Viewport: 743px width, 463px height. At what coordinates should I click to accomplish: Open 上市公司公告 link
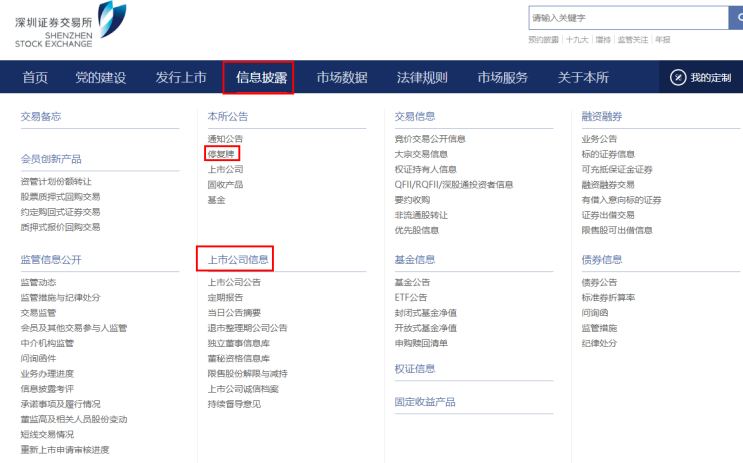(x=234, y=282)
